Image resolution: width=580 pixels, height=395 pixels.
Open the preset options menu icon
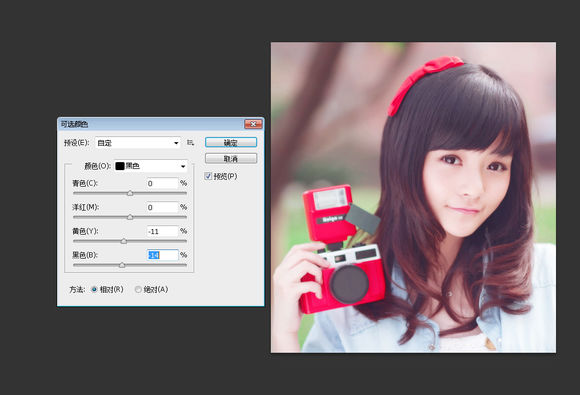190,143
